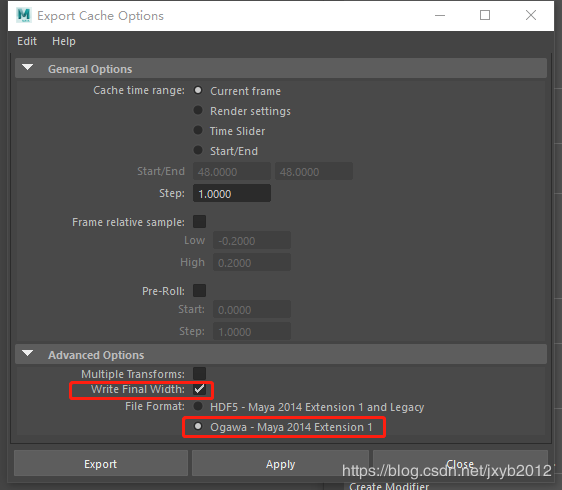
Task: Collapse the General Options section arrow
Action: (28, 67)
